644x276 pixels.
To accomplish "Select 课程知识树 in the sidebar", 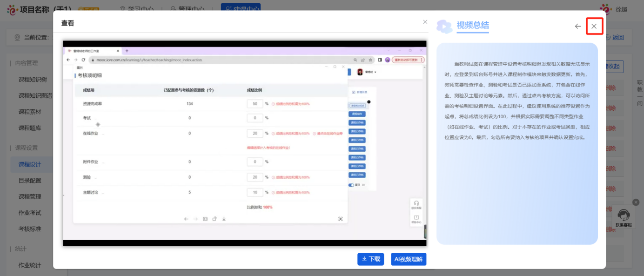I will 33,80.
